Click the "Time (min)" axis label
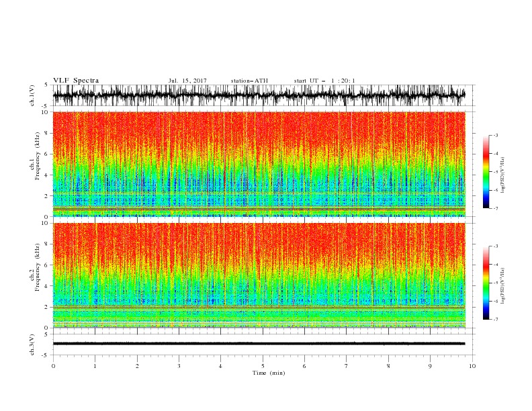The height and width of the screenshot is (411, 532). [x=269, y=373]
